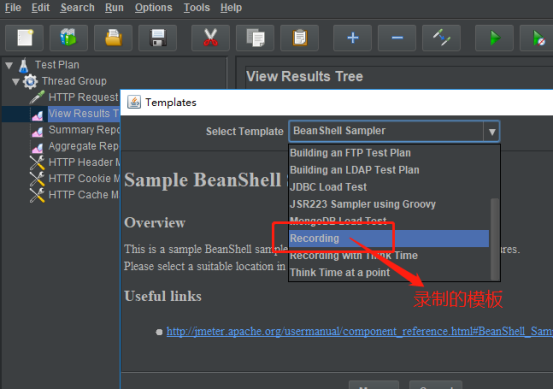Screen dimensions: 554x389
Task: Open the Run menu
Action: coord(114,8)
